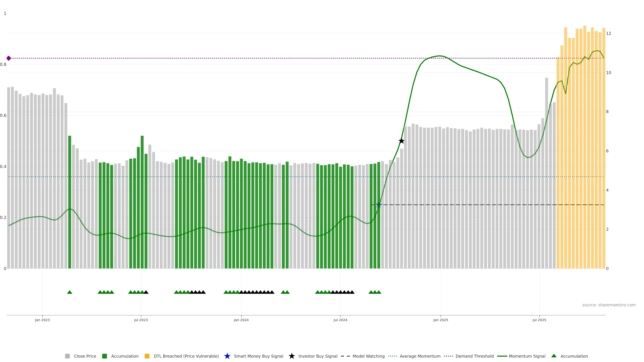Click the lone green accumulation triangle near early 2023
The height and width of the screenshot is (362, 644).
tap(70, 292)
